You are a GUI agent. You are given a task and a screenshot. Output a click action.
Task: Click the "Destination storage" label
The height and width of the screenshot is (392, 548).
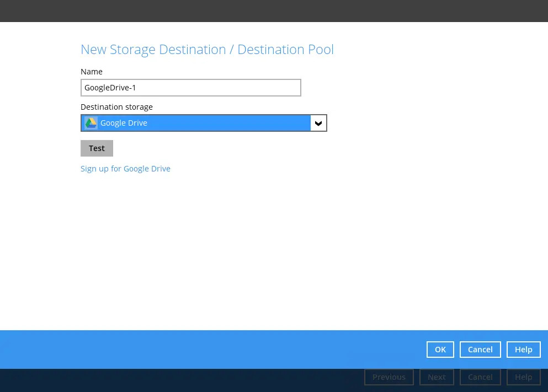click(x=116, y=107)
